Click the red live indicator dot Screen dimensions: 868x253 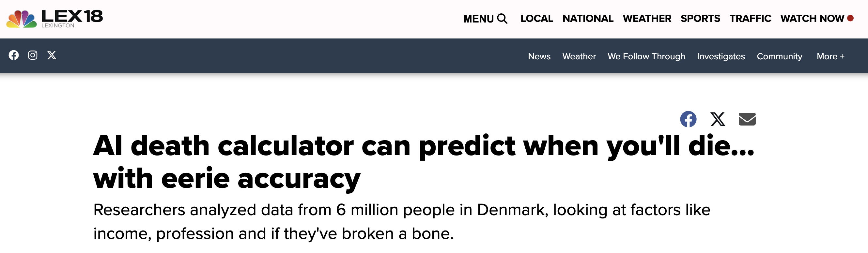pos(850,18)
